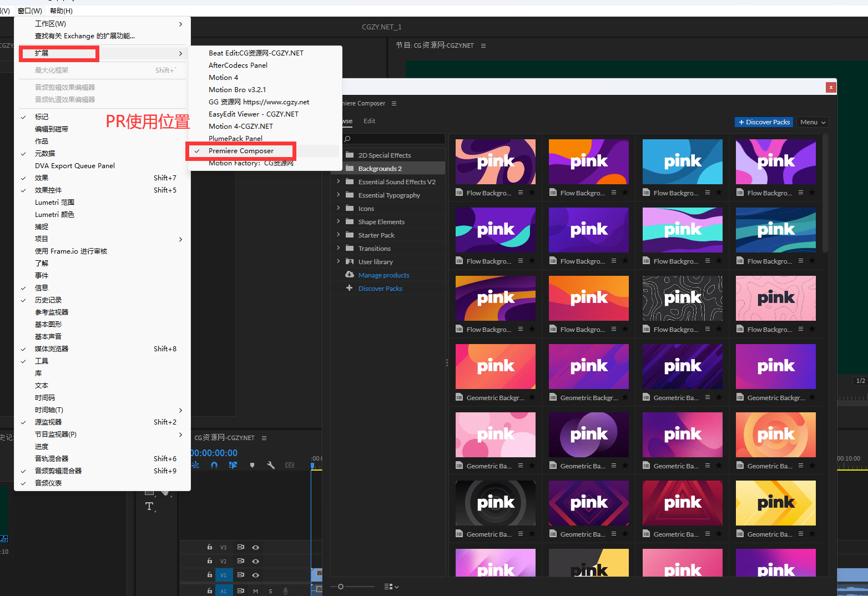
Task: Toggle lock on track V2
Action: tap(210, 561)
